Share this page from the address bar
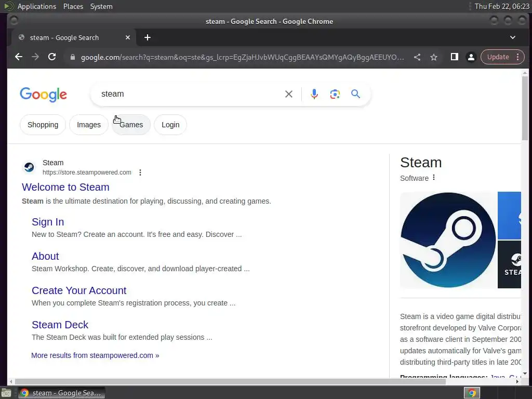 click(x=417, y=57)
